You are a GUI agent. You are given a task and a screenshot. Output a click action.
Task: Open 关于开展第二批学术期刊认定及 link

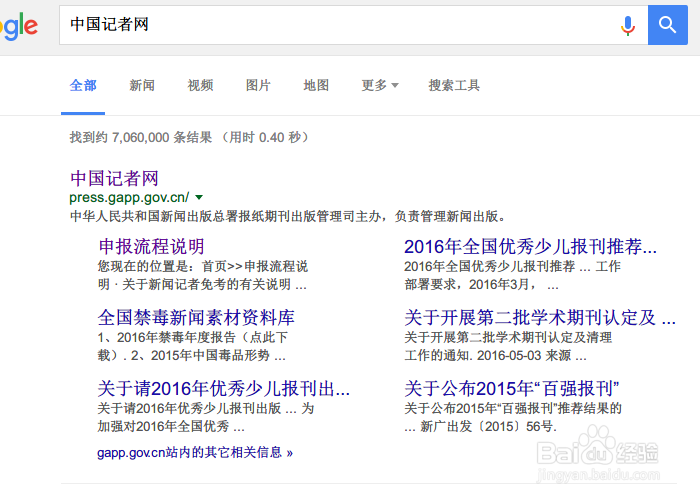[x=540, y=317]
